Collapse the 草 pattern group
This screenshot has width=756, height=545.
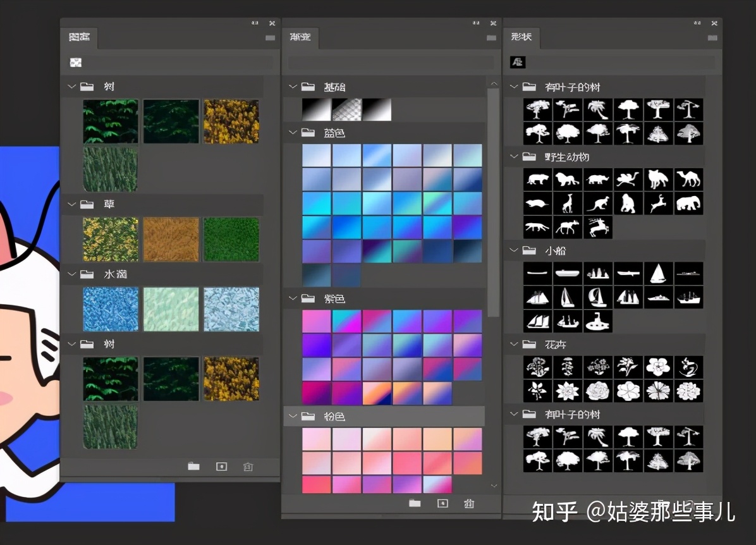click(71, 204)
